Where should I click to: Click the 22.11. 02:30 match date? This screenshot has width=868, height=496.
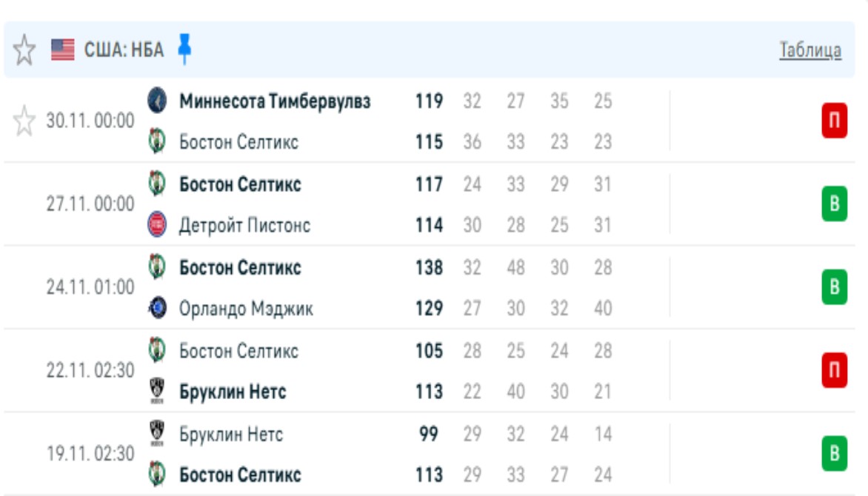coord(90,370)
